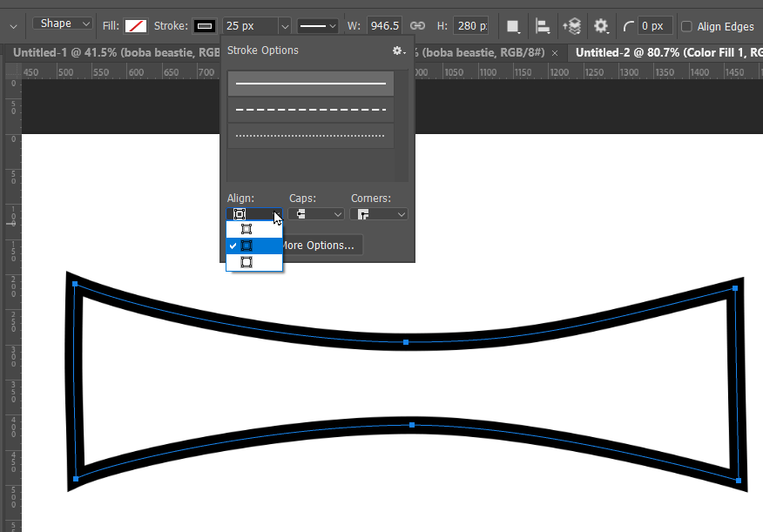The width and height of the screenshot is (763, 532).
Task: Click the Stroke color swatch
Action: (x=204, y=26)
